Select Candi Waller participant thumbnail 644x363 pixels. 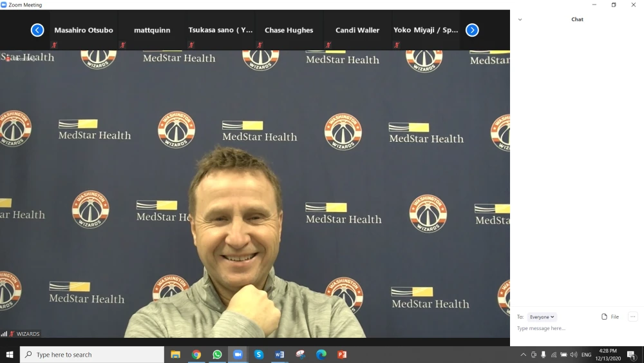pos(357,30)
